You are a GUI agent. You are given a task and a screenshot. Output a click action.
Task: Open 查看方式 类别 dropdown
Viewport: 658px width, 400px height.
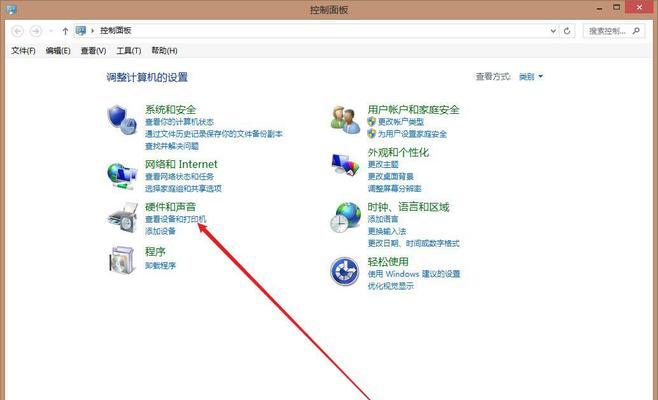(x=531, y=77)
